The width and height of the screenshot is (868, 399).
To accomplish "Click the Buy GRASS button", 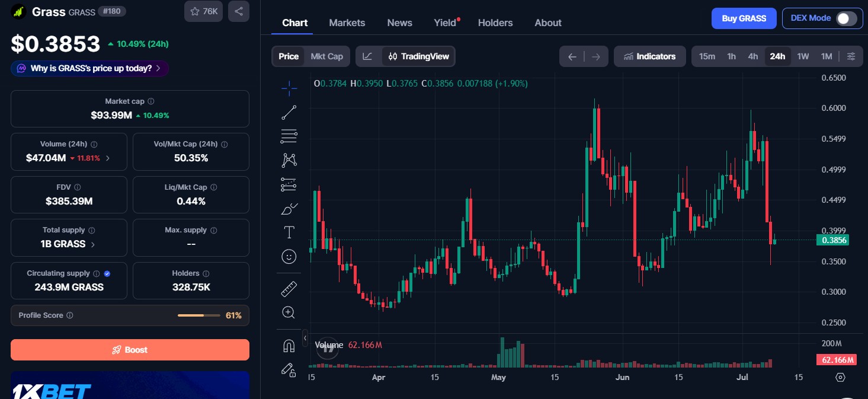I will [744, 18].
